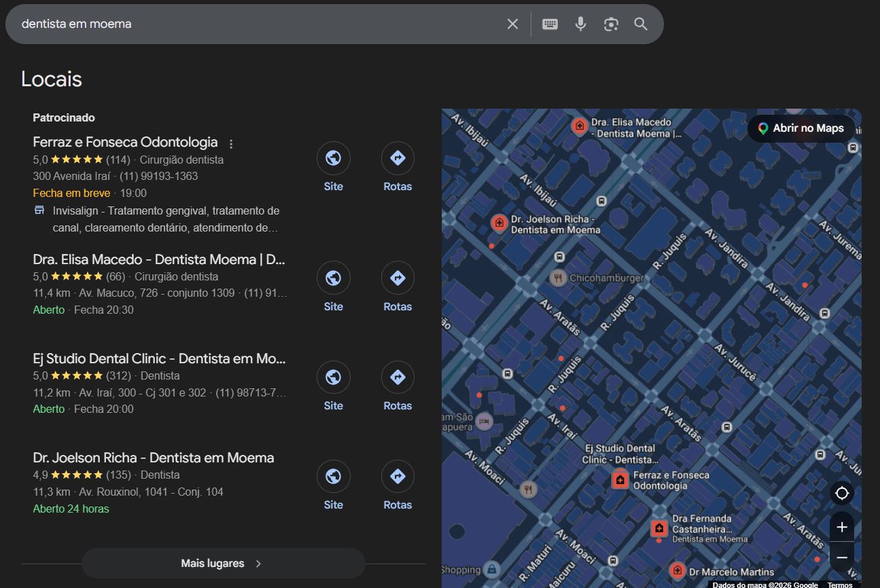Open Ferraz e Fonseca Odontologia website globe icon

[x=334, y=158]
